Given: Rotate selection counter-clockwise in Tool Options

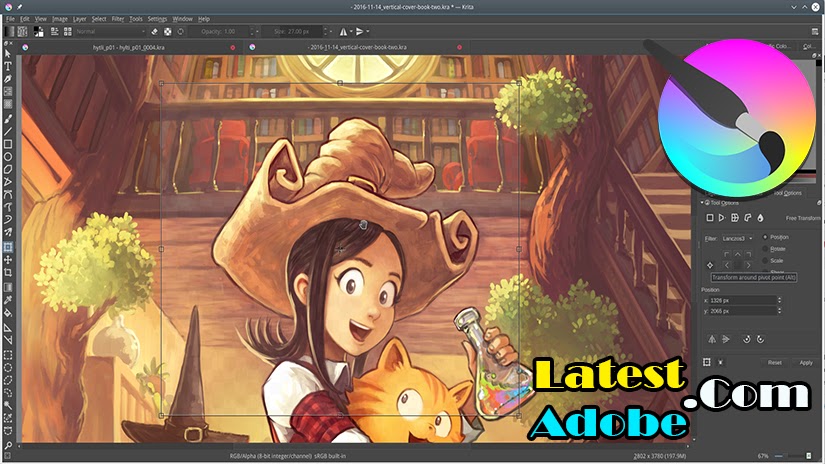Looking at the screenshot, I should click(746, 339).
